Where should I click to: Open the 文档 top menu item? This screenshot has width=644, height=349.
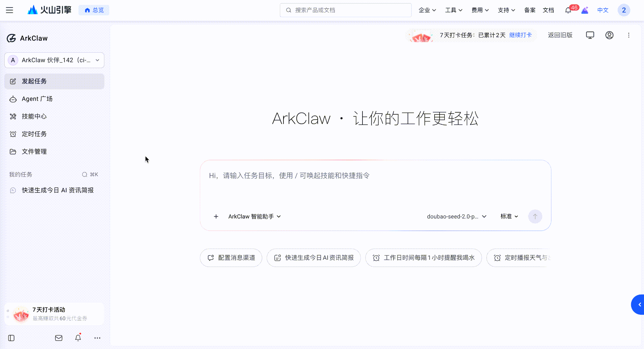[548, 10]
